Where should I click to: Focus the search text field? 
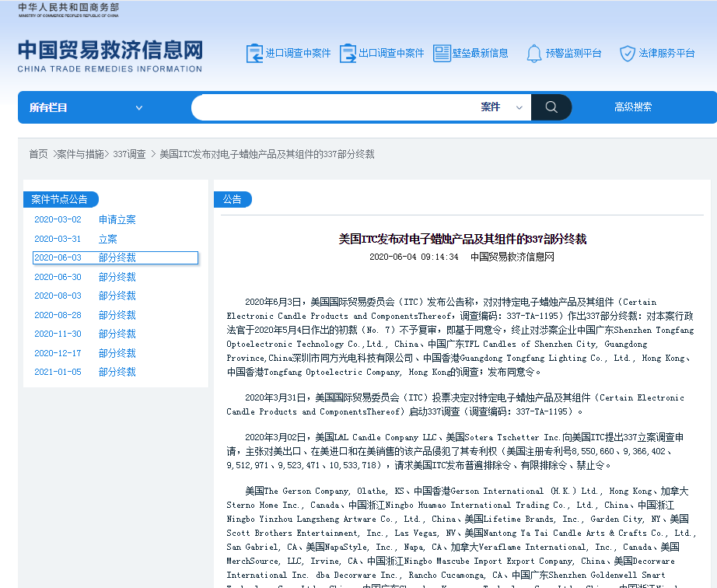(x=334, y=107)
